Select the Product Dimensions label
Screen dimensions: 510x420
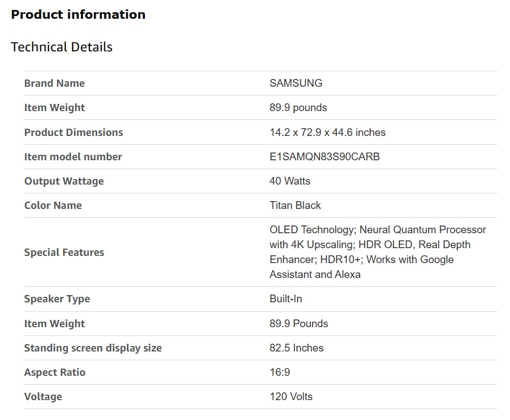(74, 133)
